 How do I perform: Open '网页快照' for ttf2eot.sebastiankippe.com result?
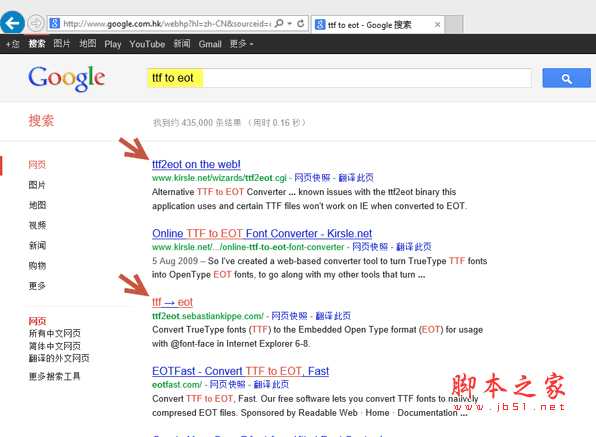coord(290,316)
